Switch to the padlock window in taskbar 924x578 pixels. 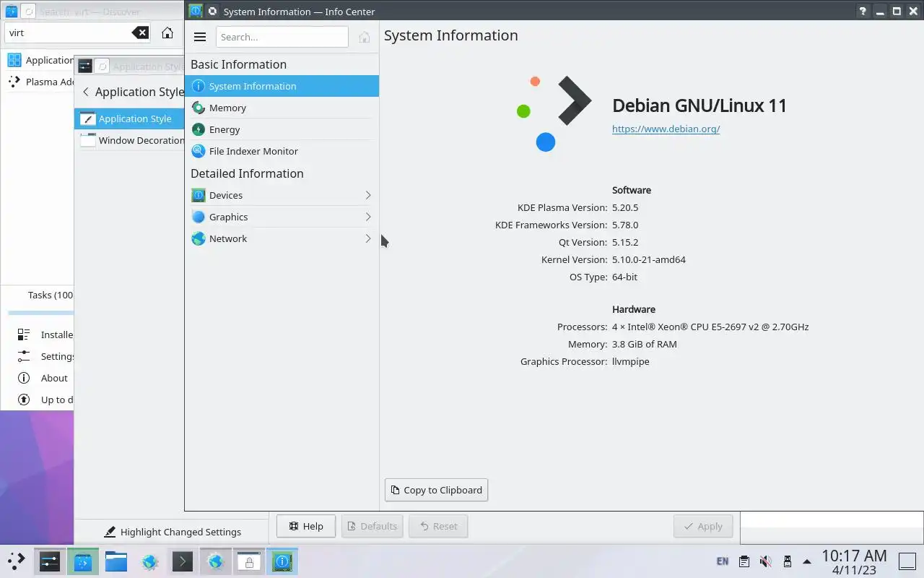[x=249, y=561]
